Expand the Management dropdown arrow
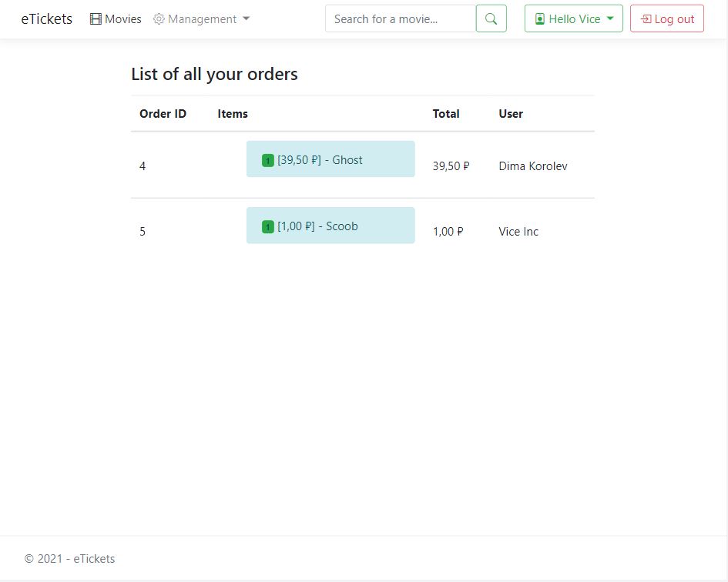The width and height of the screenshot is (728, 582). click(x=246, y=19)
